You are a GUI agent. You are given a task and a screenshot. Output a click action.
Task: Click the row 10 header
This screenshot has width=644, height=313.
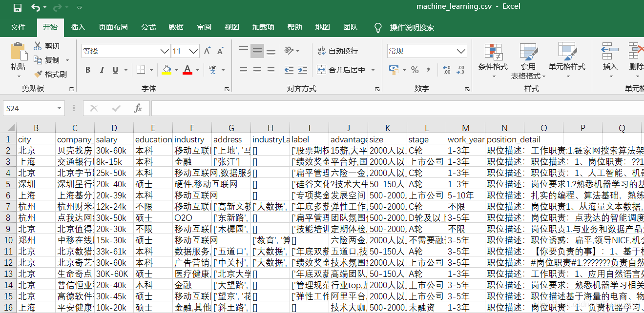click(8, 240)
